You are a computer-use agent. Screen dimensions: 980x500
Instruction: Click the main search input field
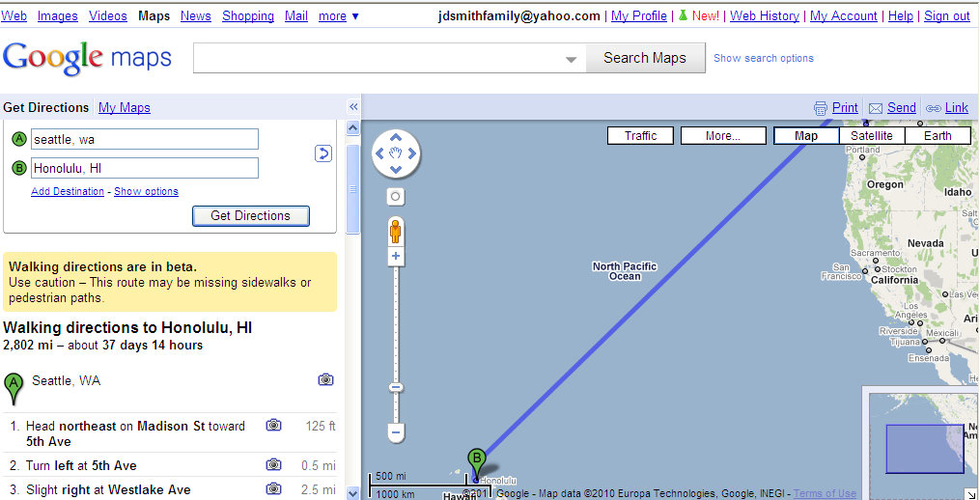pyautogui.click(x=389, y=58)
